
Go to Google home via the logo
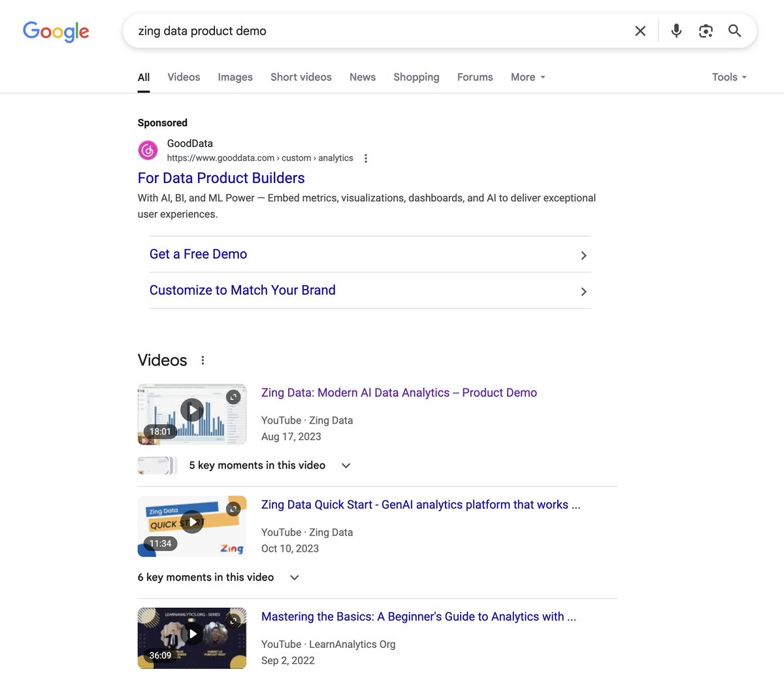pyautogui.click(x=56, y=31)
